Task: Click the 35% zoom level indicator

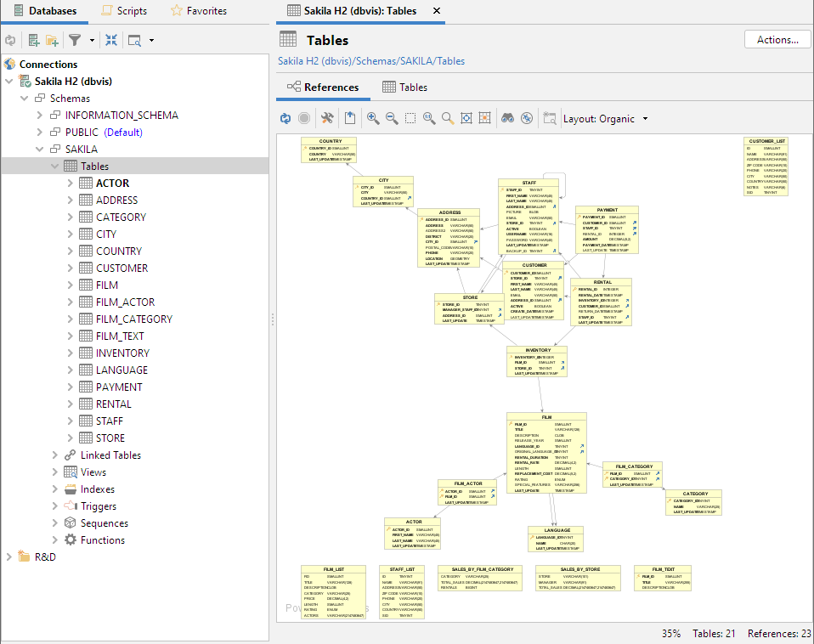Action: pos(670,633)
